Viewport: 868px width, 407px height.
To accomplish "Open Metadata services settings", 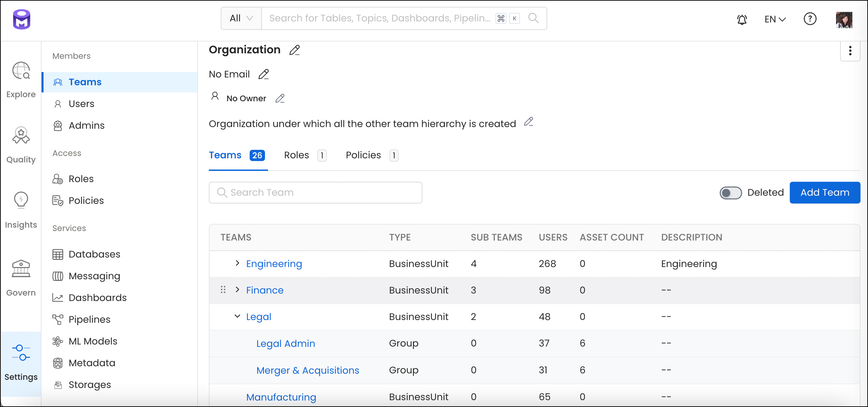I will (120, 363).
